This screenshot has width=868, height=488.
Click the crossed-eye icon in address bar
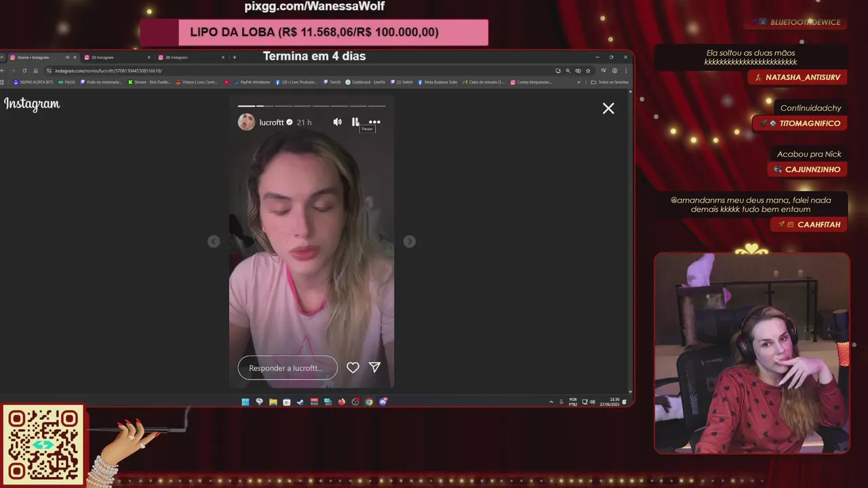tap(578, 70)
